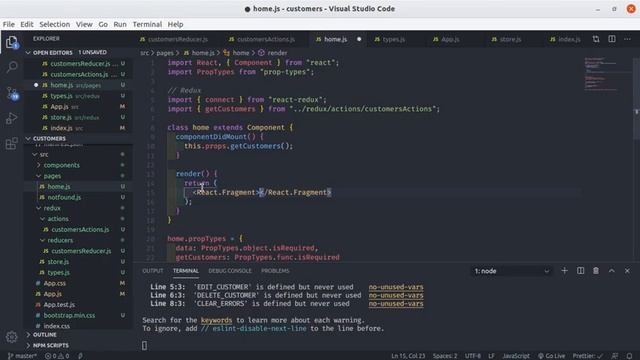Image resolution: width=640 pixels, height=360 pixels.
Task: Open bootstrap.min.css in the file tree
Action: tap(78, 316)
